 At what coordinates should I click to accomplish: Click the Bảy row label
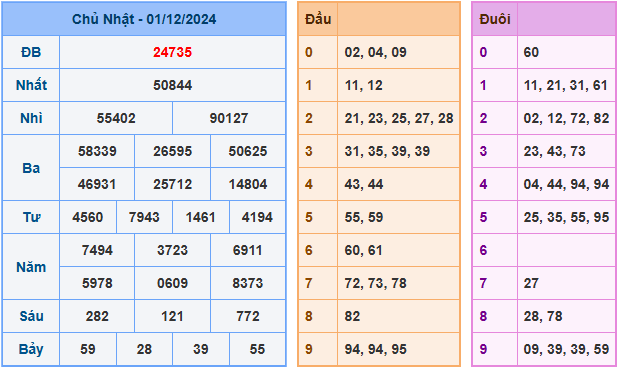pyautogui.click(x=31, y=350)
